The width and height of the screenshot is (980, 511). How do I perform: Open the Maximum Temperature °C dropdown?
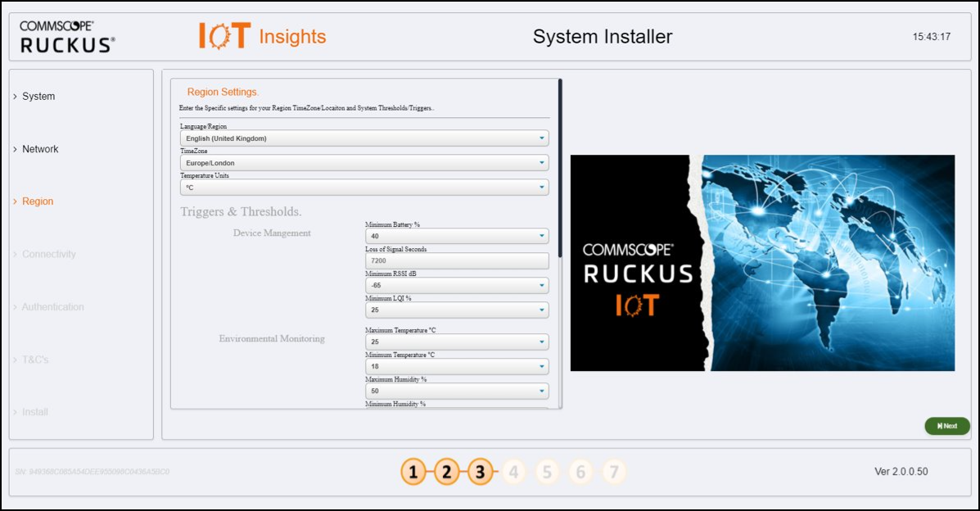457,341
